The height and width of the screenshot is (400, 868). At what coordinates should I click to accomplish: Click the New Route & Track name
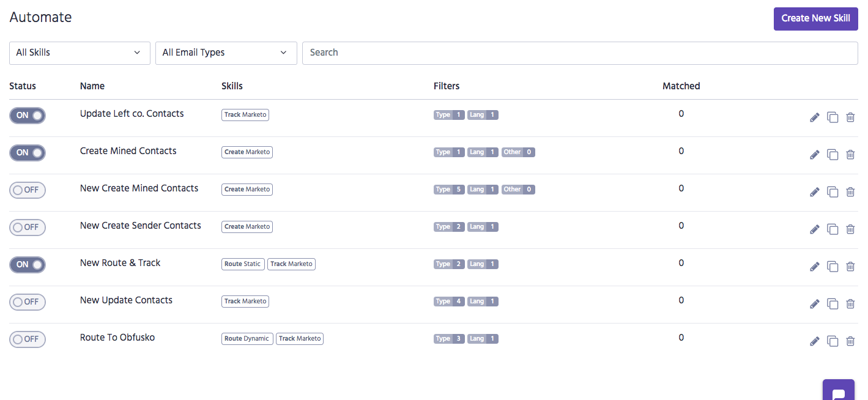click(x=121, y=263)
